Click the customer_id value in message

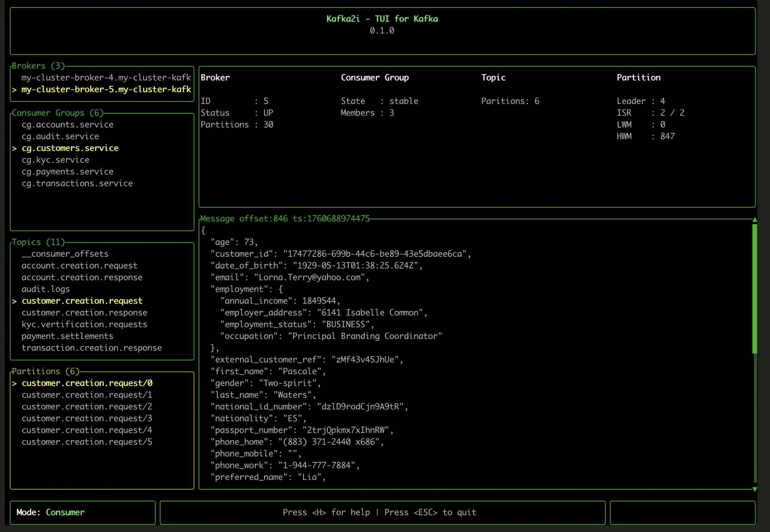pos(375,254)
